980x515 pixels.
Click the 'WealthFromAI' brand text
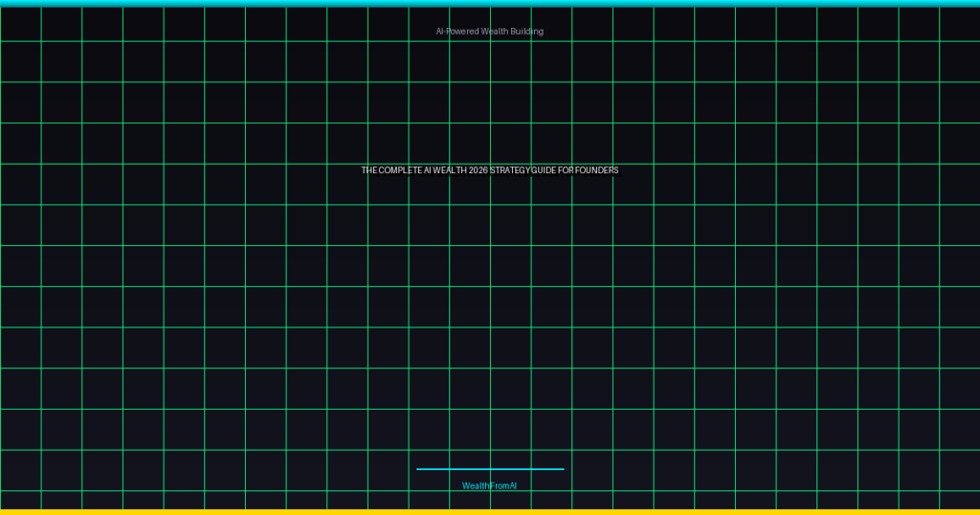pos(489,485)
